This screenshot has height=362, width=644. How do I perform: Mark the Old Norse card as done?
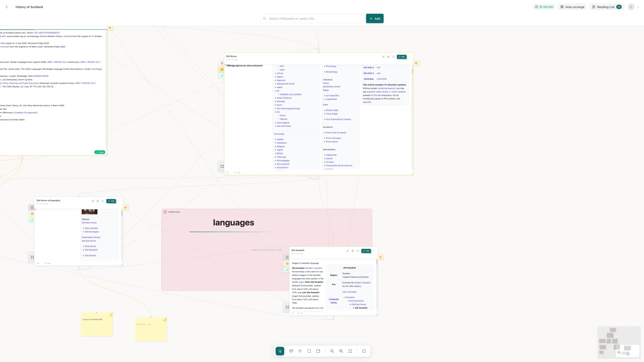point(222,76)
